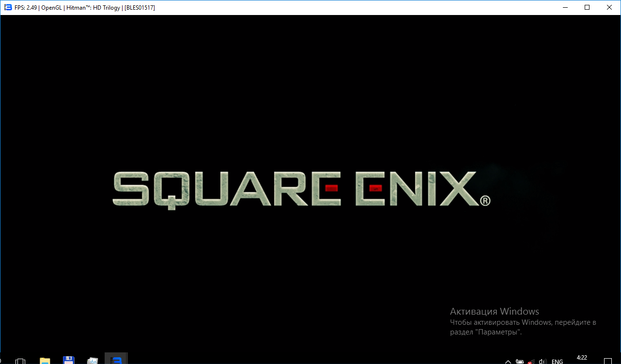The width and height of the screenshot is (621, 364).
Task: Open the network status tray icon
Action: [531, 361]
